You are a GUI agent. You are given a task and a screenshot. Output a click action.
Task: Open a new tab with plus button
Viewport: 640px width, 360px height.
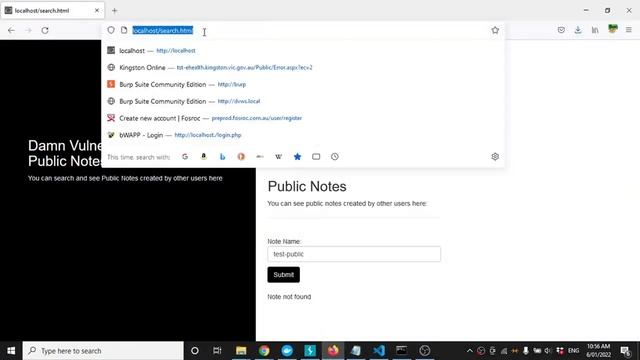[115, 11]
